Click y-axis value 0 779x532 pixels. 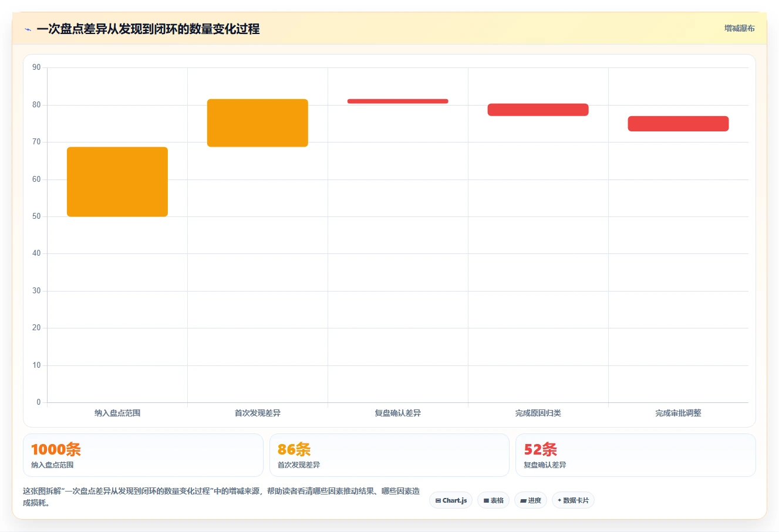39,402
